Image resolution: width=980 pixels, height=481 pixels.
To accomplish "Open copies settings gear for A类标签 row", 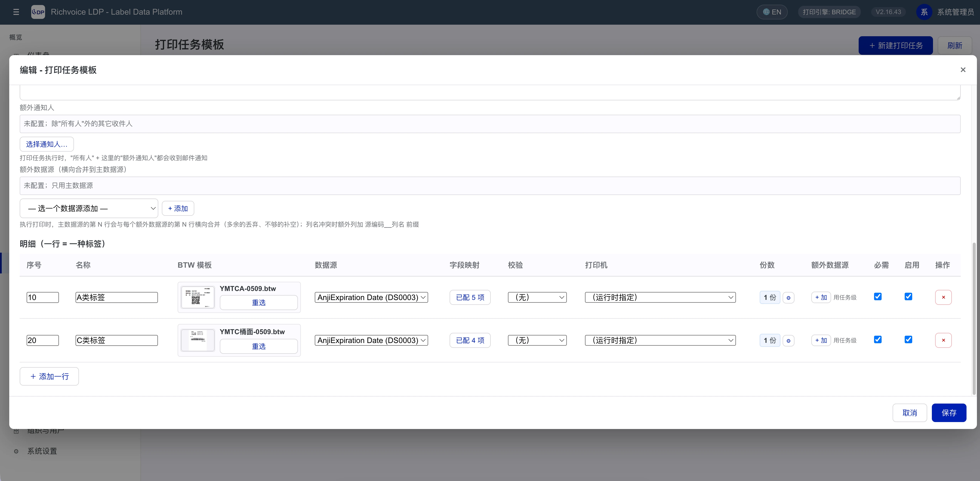I will [788, 298].
